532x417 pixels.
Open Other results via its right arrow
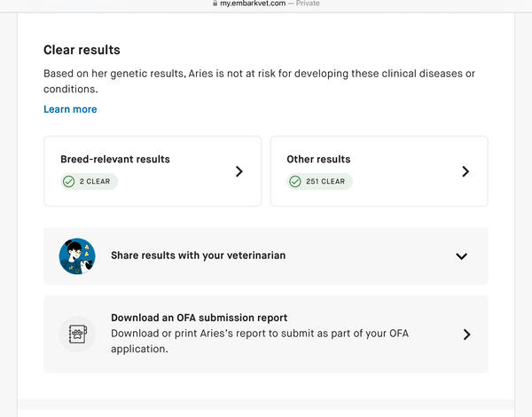pyautogui.click(x=465, y=171)
